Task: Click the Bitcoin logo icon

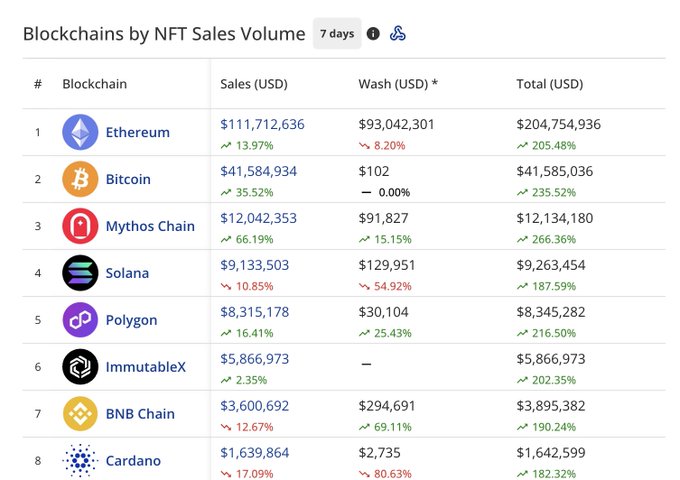Action: [80, 179]
